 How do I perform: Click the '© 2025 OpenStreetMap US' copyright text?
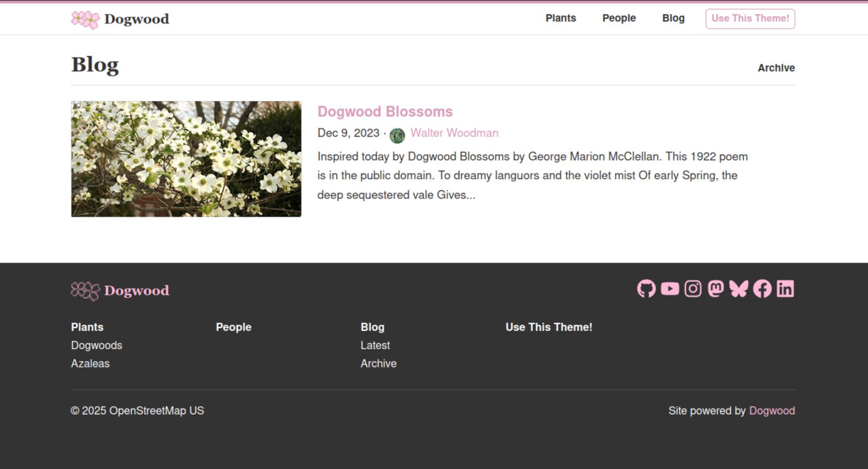tap(137, 411)
